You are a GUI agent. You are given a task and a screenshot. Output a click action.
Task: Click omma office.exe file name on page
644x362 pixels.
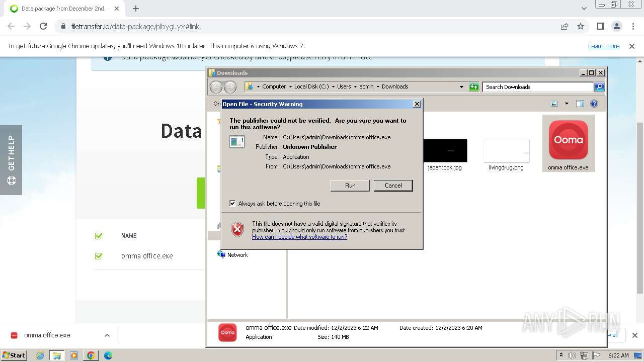[x=147, y=256]
